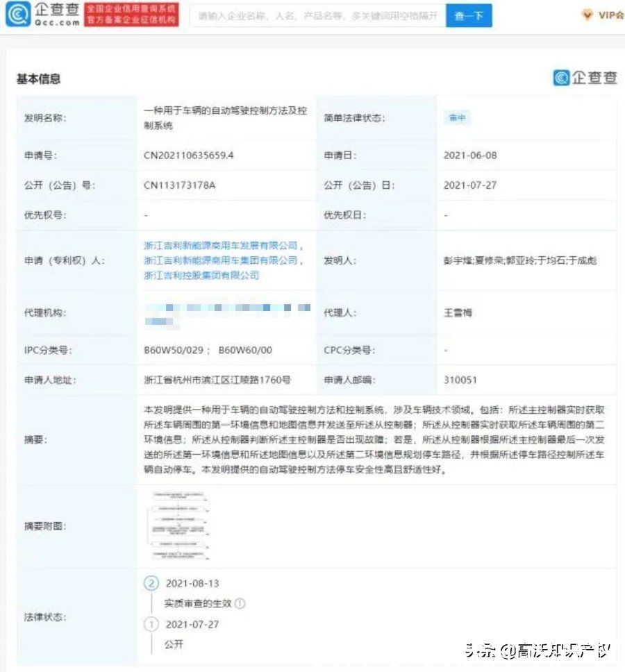
Task: Click the 公开 legal status entry
Action: [x=174, y=644]
